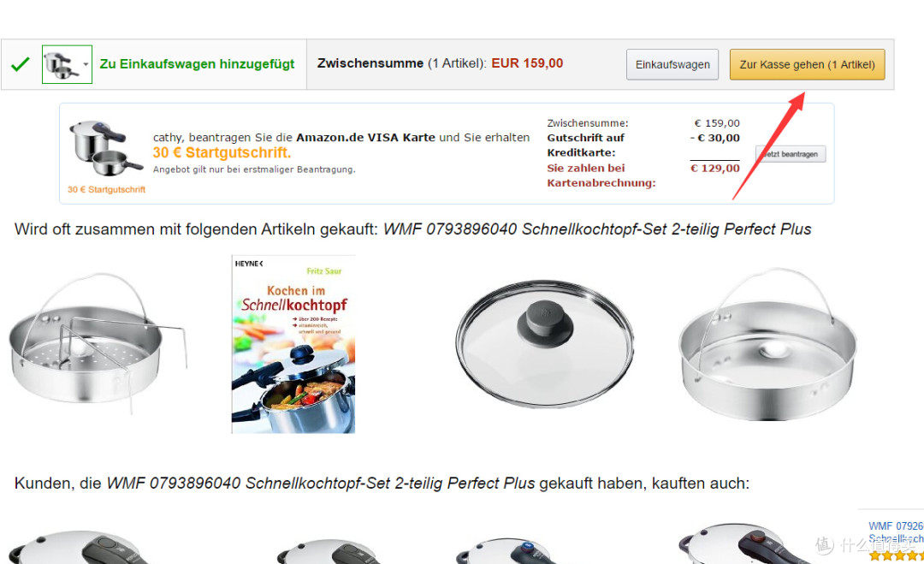Screen dimensions: 924x564
Task: Open the added-item thumbnail dropdown arrow
Action: [x=86, y=64]
